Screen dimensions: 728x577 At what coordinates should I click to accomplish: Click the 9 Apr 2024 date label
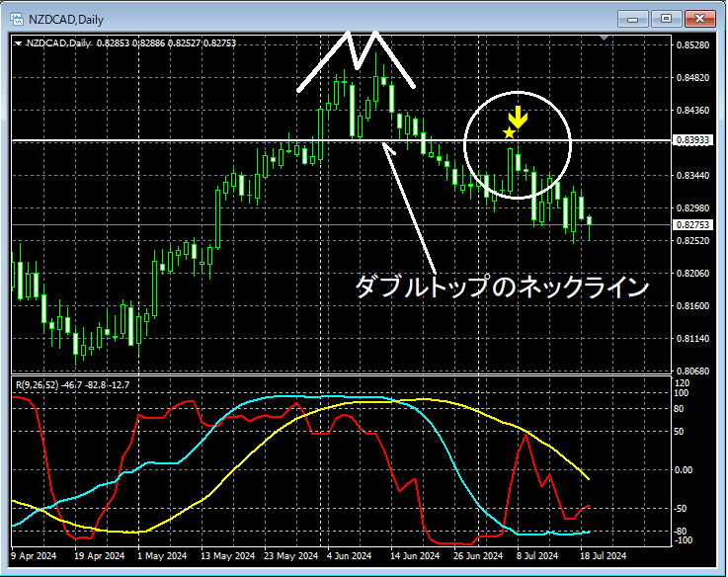[x=34, y=555]
